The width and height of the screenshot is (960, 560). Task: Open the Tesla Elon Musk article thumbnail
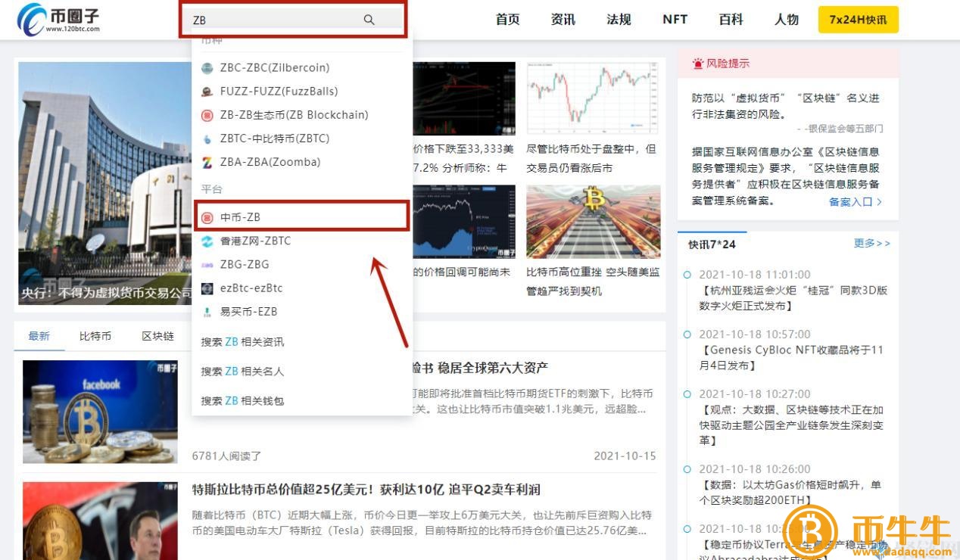(100, 521)
